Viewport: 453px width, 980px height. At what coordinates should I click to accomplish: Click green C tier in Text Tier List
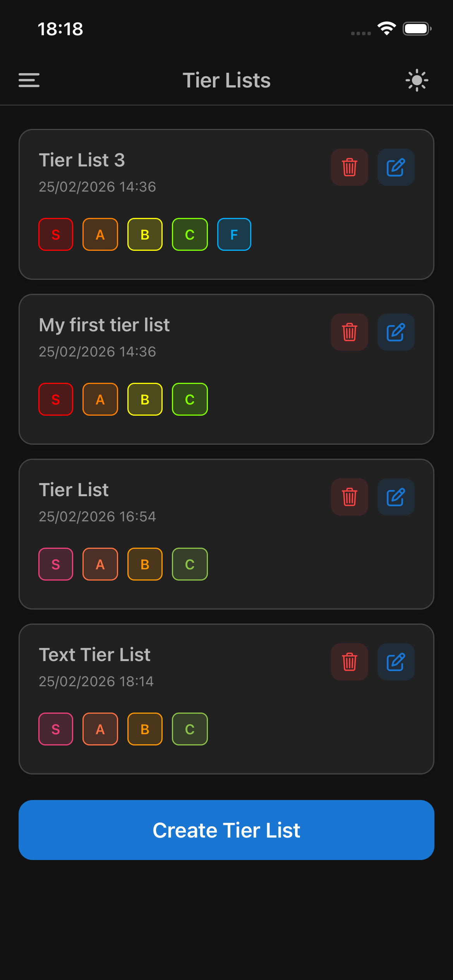190,729
